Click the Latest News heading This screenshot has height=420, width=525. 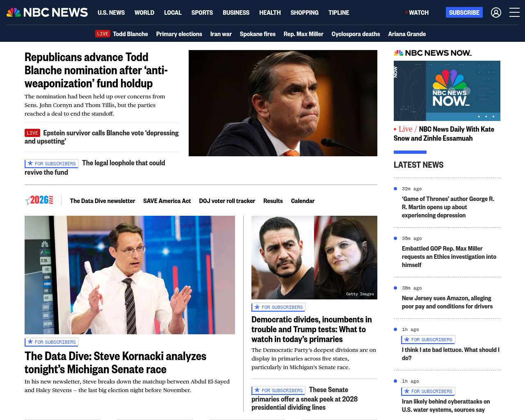(418, 165)
